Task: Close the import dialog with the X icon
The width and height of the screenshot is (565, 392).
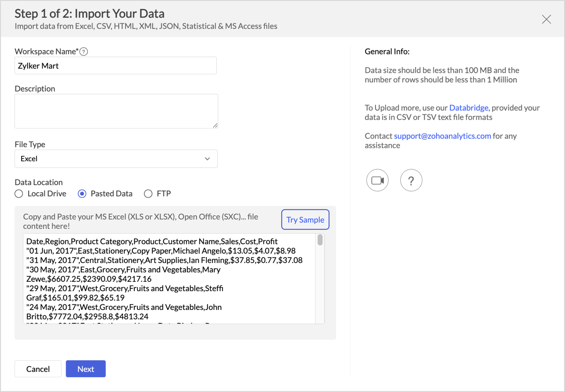Action: [546, 19]
